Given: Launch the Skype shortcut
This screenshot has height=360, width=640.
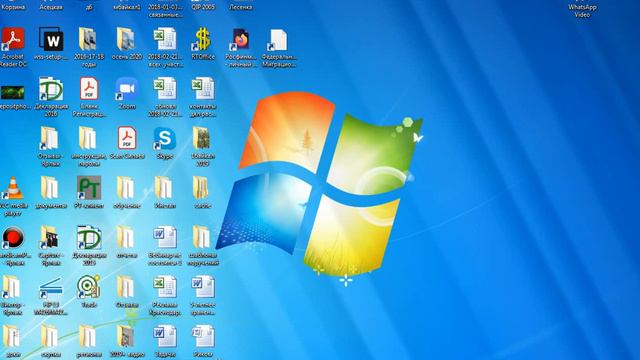Looking at the screenshot, I should tap(164, 139).
